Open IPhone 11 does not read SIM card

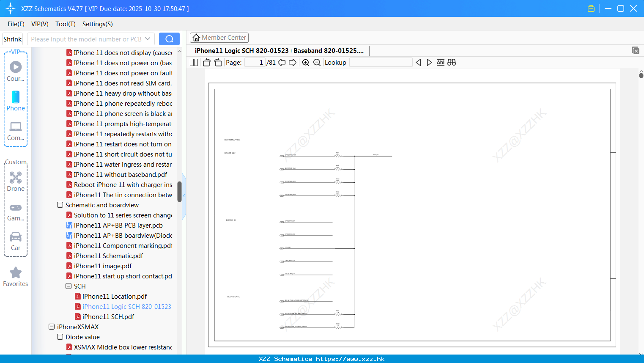click(123, 83)
